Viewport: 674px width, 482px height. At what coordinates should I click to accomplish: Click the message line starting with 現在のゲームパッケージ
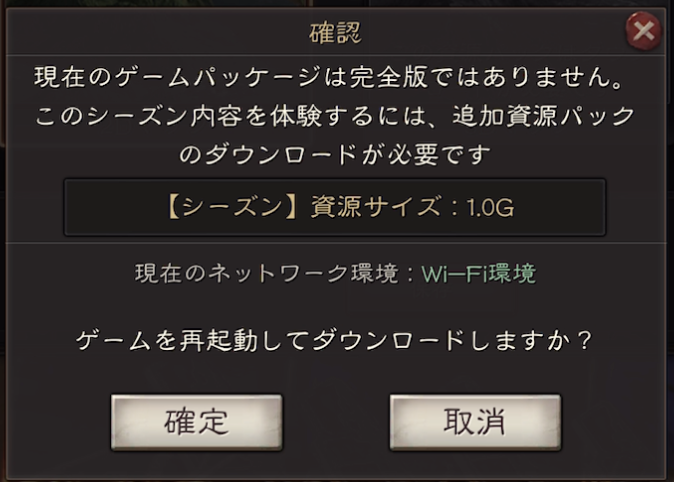(335, 75)
